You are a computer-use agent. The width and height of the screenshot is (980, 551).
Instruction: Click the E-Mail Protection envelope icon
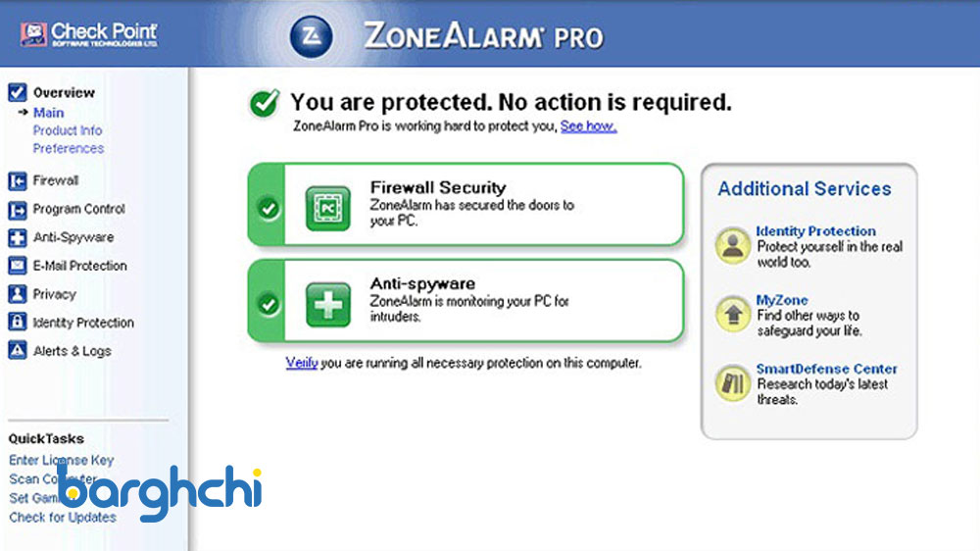[17, 266]
